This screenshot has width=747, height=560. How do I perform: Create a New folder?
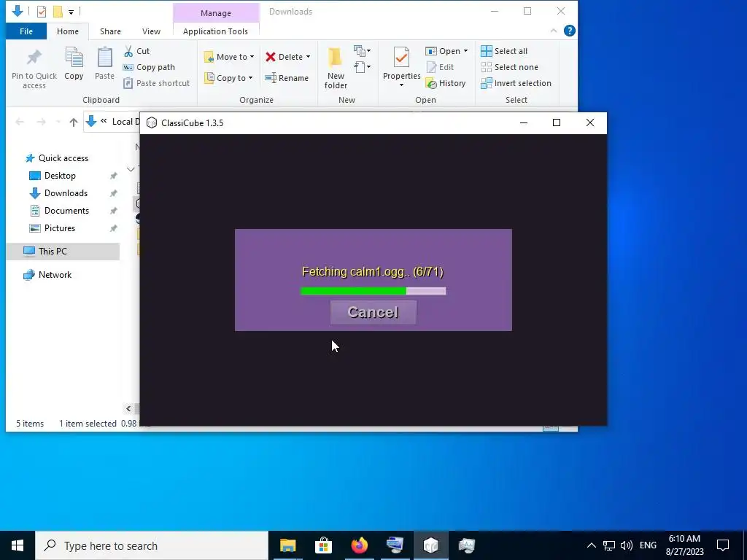pyautogui.click(x=336, y=68)
